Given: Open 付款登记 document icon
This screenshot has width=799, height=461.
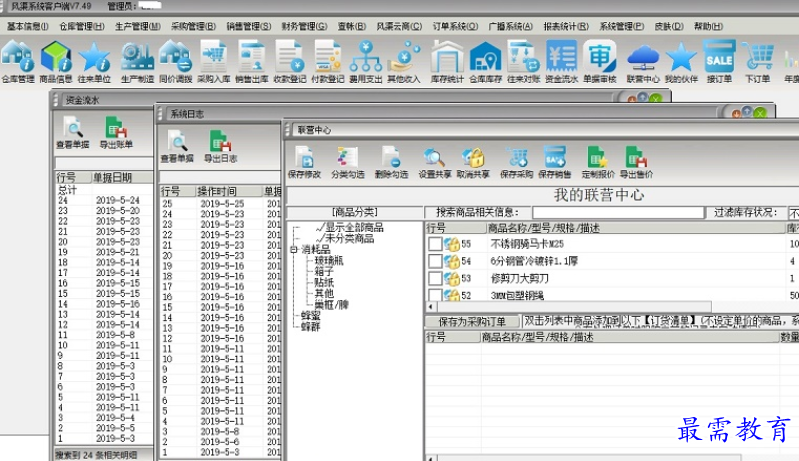Looking at the screenshot, I should pyautogui.click(x=328, y=62).
